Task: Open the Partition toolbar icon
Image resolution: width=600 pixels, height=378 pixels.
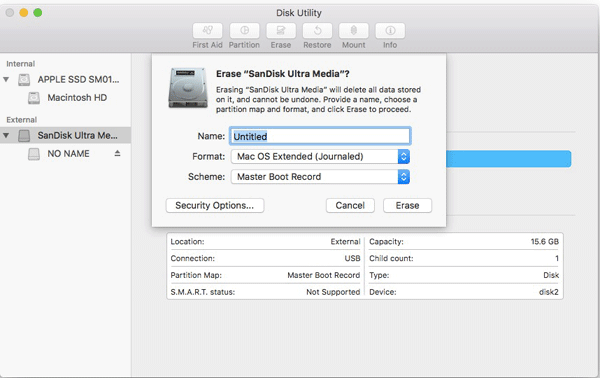Action: pos(244,31)
